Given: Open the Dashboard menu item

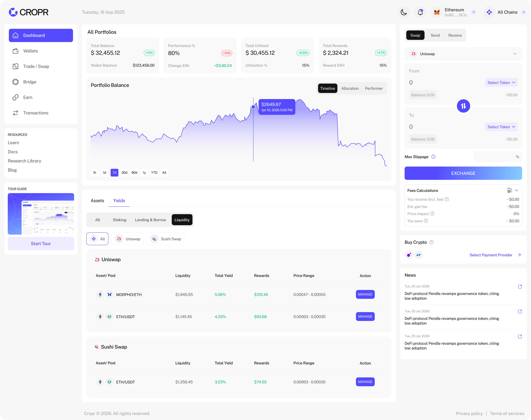Looking at the screenshot, I should click(41, 35).
